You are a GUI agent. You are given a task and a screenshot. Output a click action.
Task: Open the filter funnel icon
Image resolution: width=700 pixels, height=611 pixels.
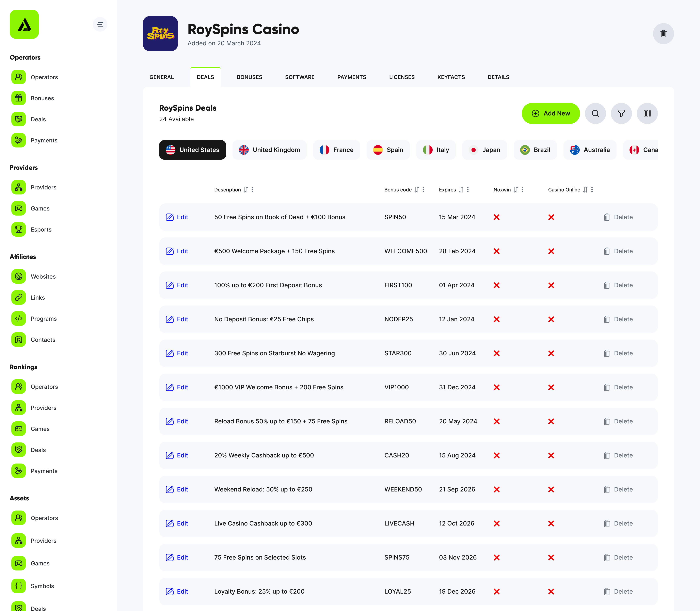click(x=621, y=113)
